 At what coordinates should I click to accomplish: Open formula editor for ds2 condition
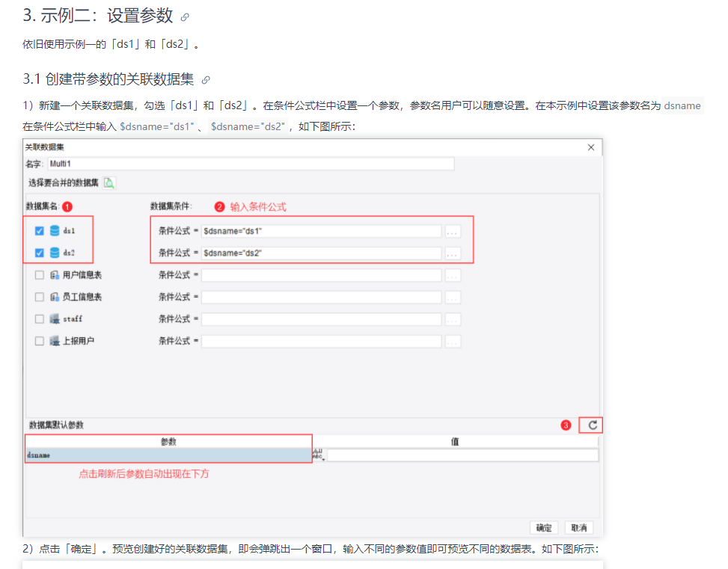tap(453, 253)
